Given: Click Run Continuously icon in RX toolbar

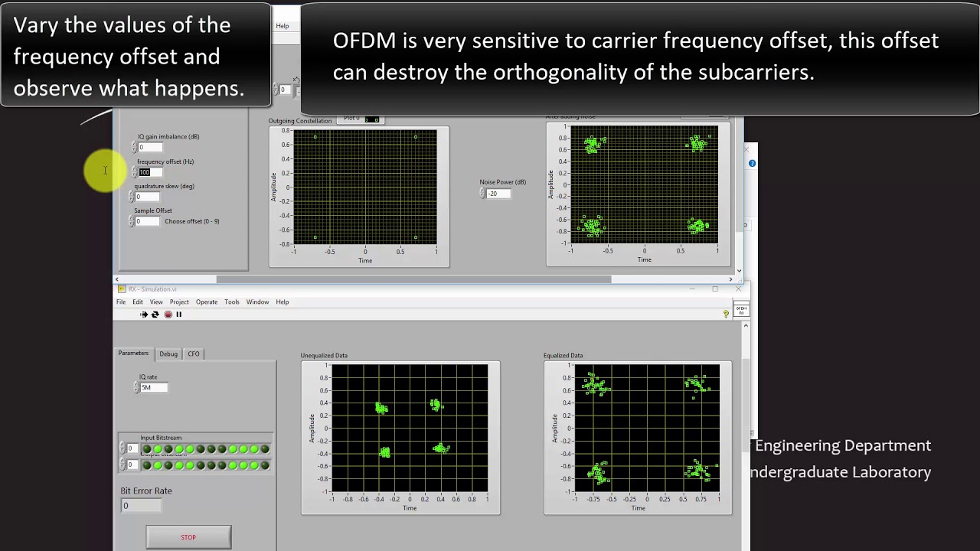Looking at the screenshot, I should click(155, 315).
